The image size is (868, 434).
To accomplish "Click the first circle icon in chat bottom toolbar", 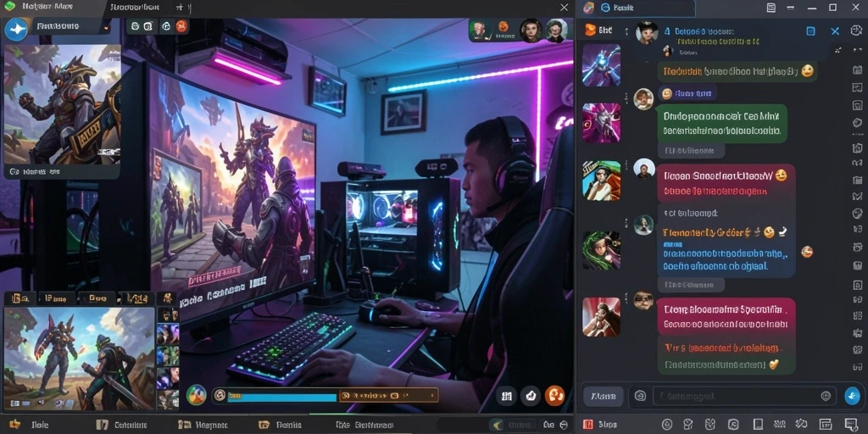I will 667,425.
